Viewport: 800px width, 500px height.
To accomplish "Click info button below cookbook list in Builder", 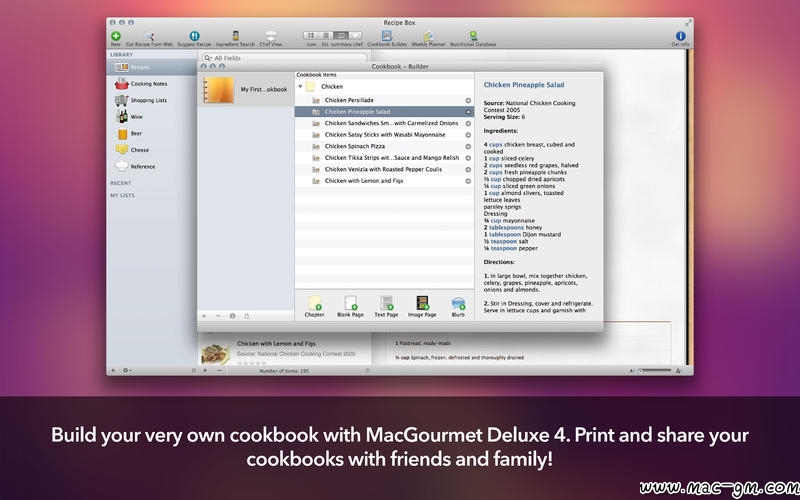I will tap(233, 316).
